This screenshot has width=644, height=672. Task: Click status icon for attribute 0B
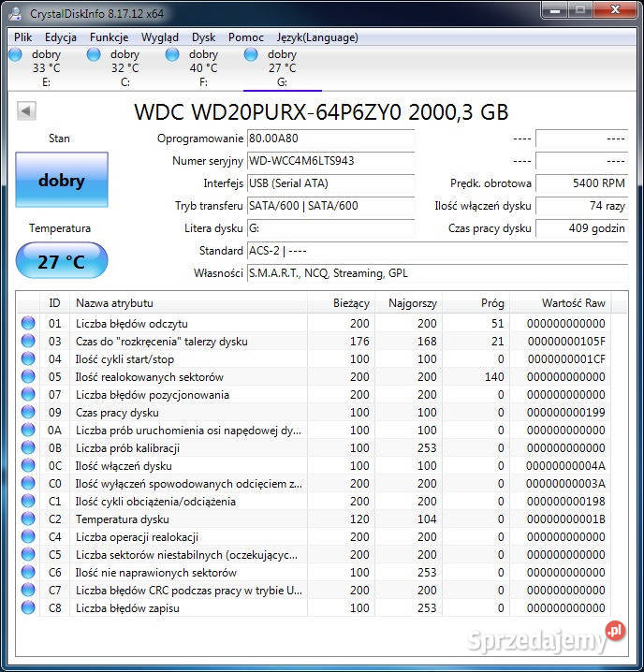click(x=28, y=447)
